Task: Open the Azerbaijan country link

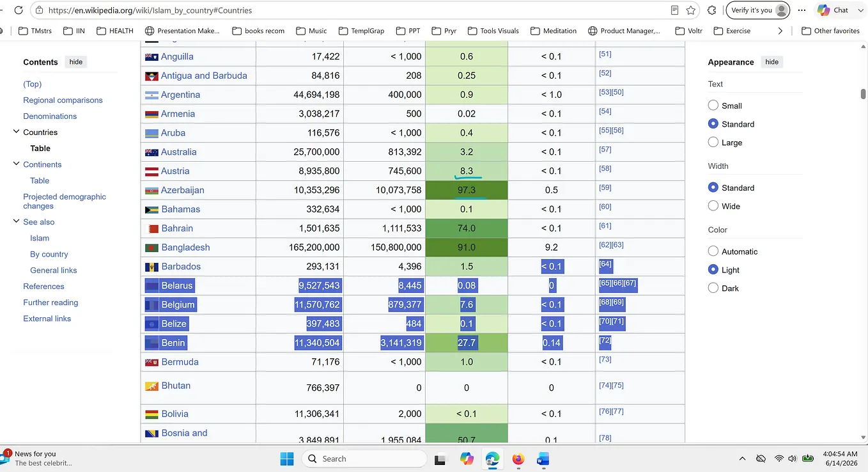Action: [183, 190]
